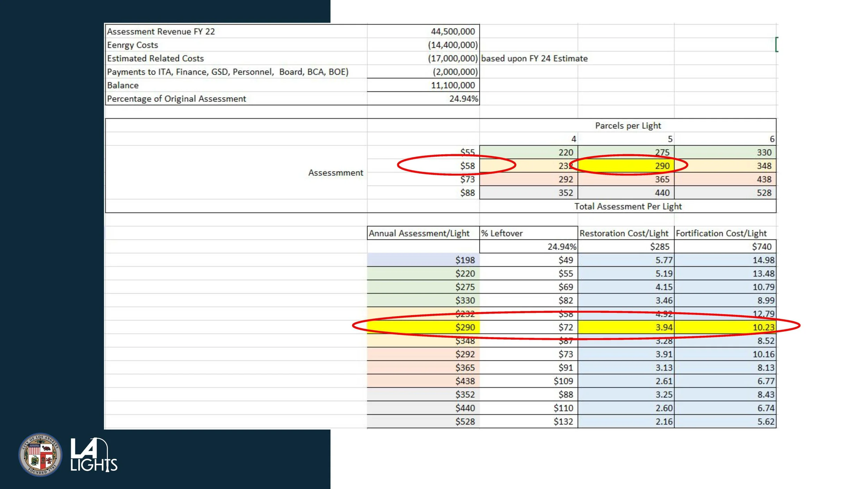The height and width of the screenshot is (489, 868).
Task: Select the (17,000,000) related costs value
Action: (x=423, y=58)
